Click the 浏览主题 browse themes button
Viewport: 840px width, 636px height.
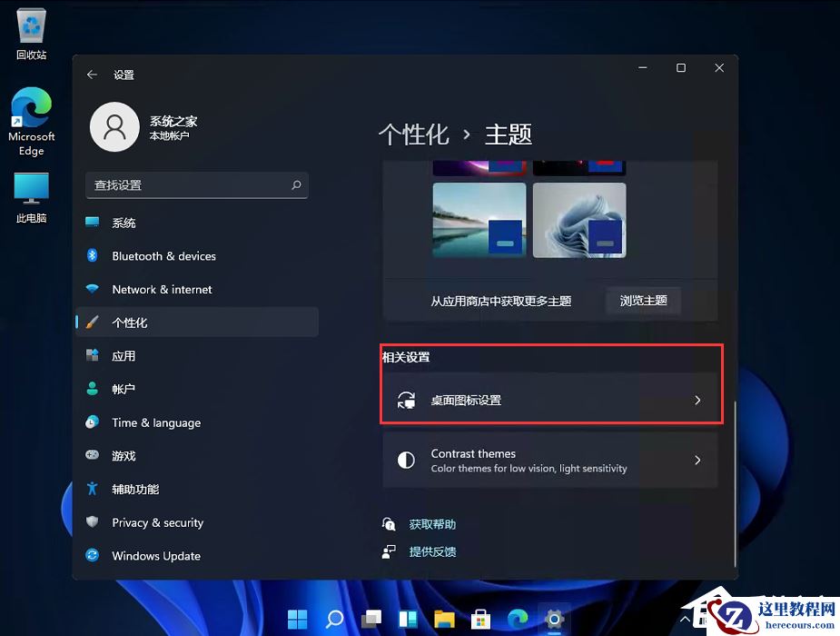643,301
